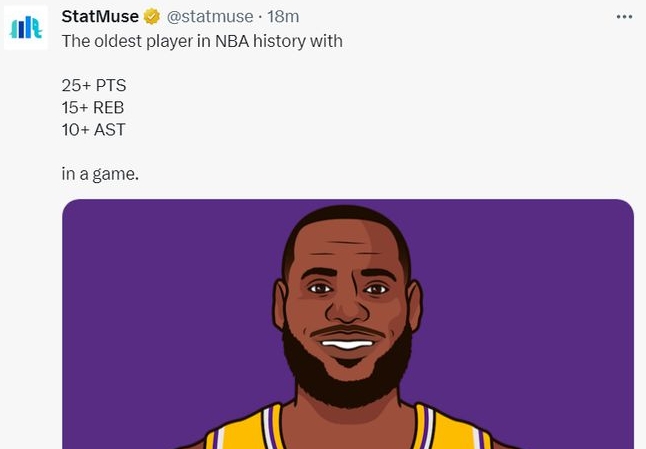Image resolution: width=646 pixels, height=449 pixels.
Task: Open the tweet's more options menu
Action: 624,17
